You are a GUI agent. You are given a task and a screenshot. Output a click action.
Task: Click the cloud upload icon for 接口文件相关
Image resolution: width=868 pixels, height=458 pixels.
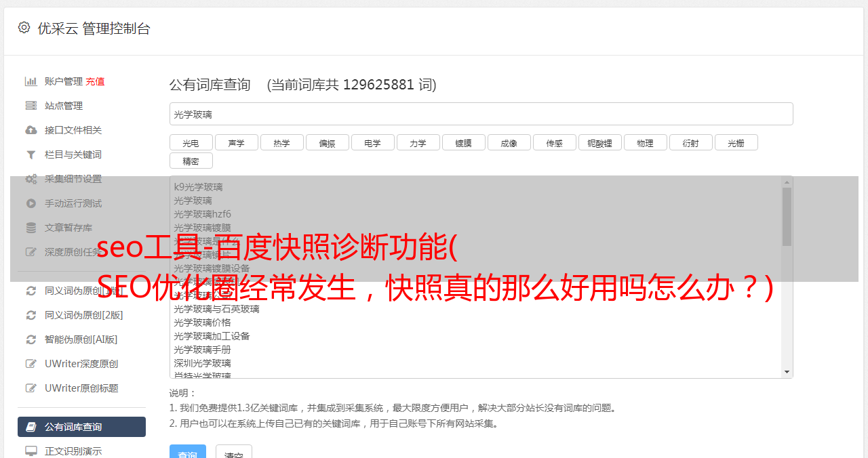coord(31,130)
